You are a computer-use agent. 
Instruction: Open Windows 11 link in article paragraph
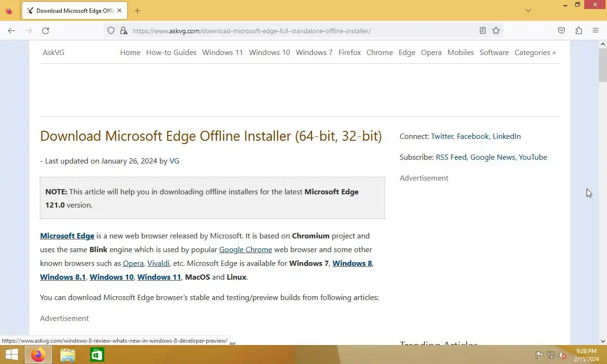(159, 277)
